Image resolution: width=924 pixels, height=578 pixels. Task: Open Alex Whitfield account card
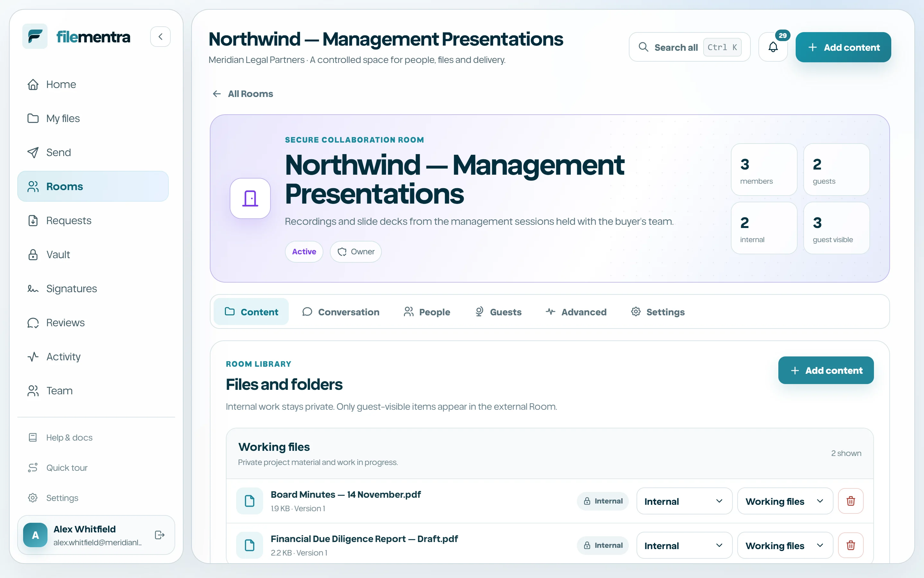pyautogui.click(x=96, y=535)
